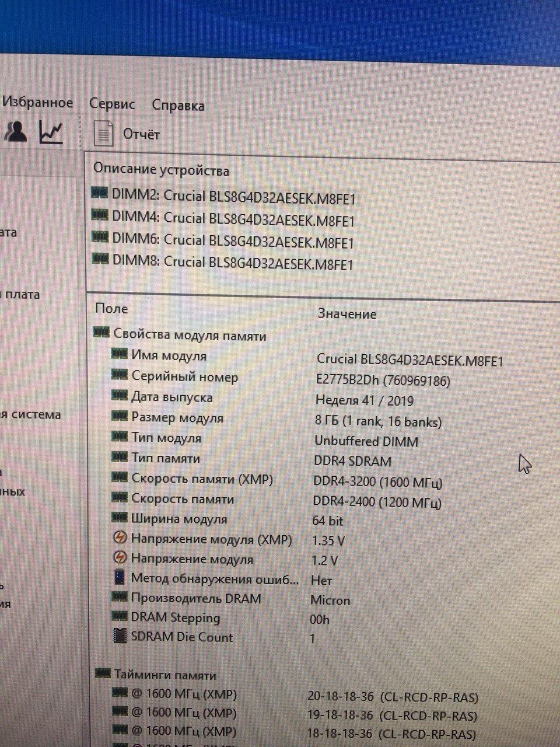Click memory chip icon beside DIMM2

pyautogui.click(x=100, y=193)
